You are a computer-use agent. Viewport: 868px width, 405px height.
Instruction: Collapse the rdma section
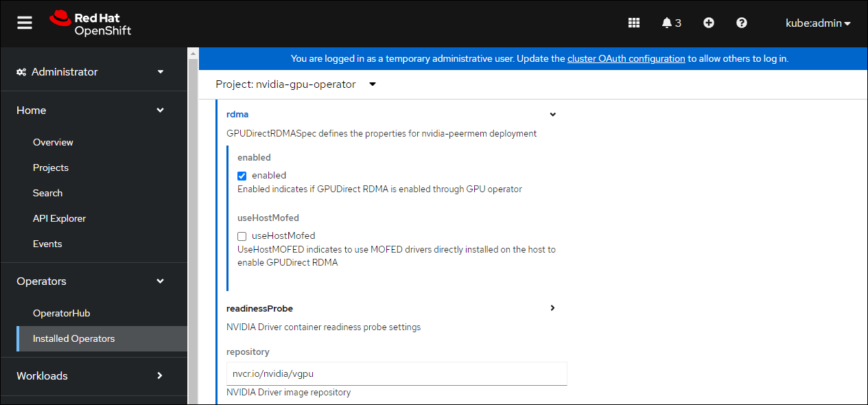click(552, 114)
